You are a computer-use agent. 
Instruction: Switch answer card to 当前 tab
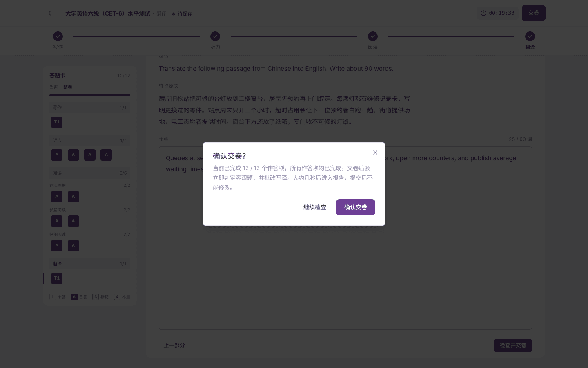[54, 87]
